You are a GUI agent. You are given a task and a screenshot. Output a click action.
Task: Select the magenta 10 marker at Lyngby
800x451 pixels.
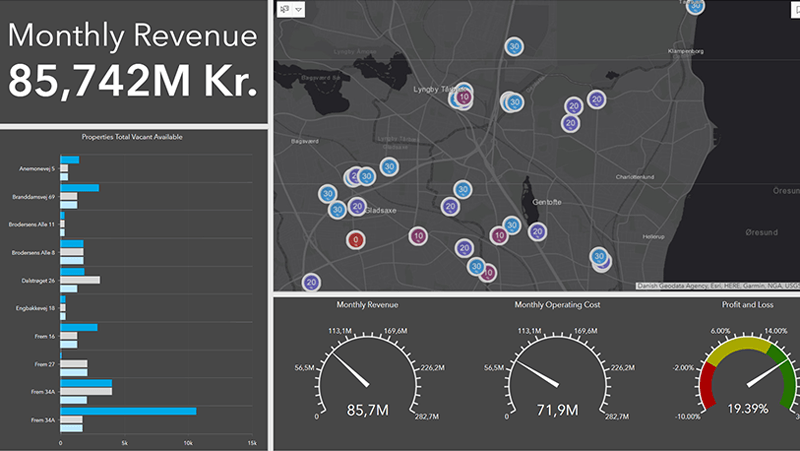(465, 98)
